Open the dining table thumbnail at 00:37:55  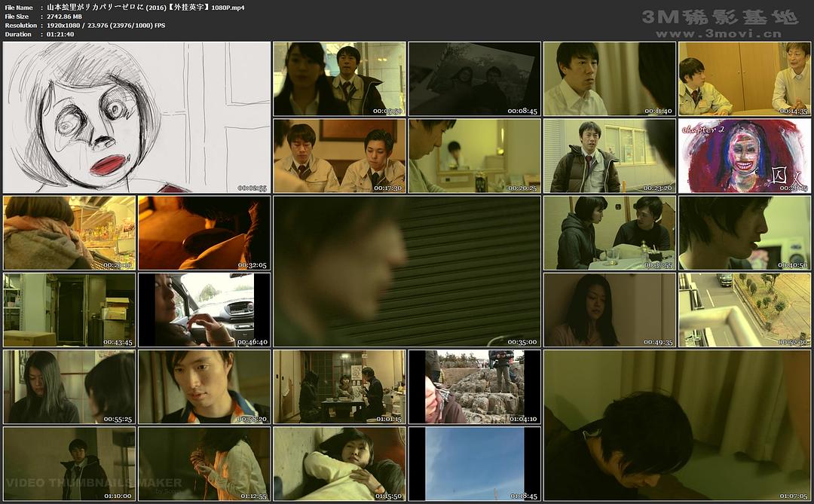coord(609,233)
